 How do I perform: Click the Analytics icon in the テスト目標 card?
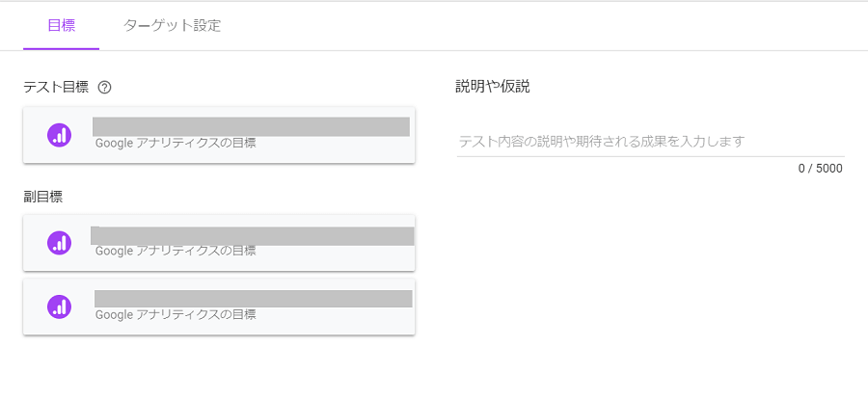(59, 135)
